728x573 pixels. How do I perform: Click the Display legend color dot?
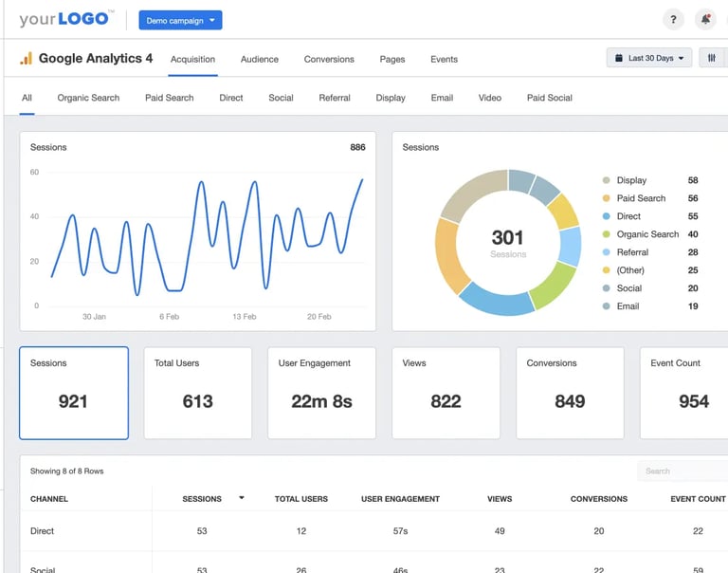[606, 180]
